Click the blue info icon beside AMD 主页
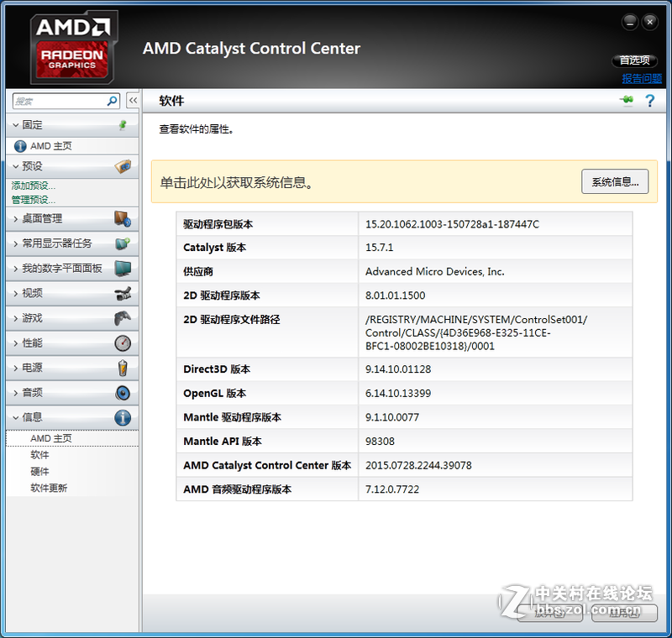Image resolution: width=672 pixels, height=638 pixels. pyautogui.click(x=20, y=146)
